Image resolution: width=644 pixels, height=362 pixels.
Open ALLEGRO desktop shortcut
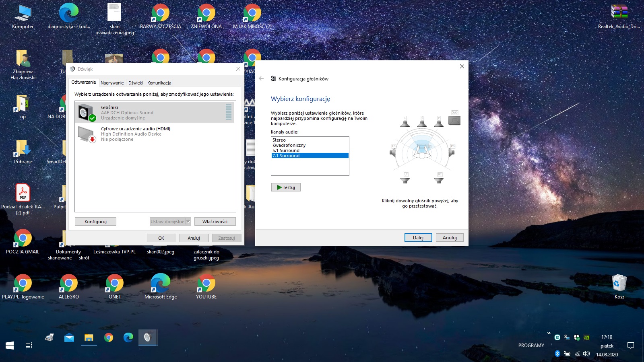click(x=69, y=286)
